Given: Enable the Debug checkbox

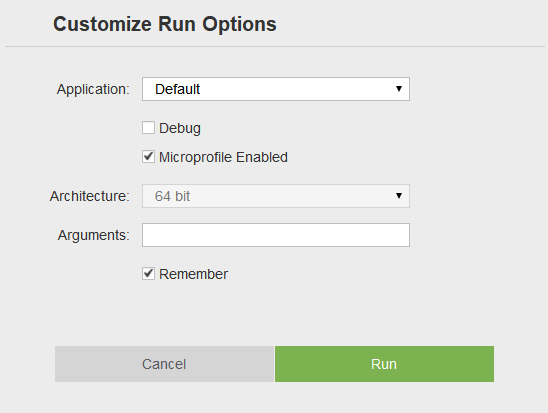Looking at the screenshot, I should [148, 128].
